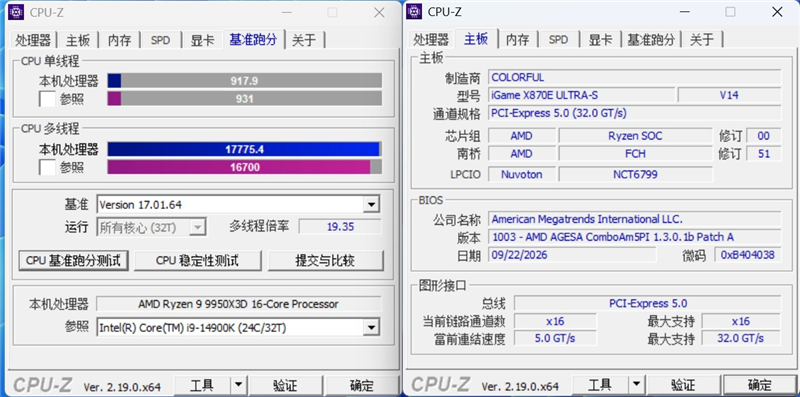Screen dimensions: 800x397
Task: Open reference CPU i9-14900K dropdown
Action: pyautogui.click(x=371, y=327)
